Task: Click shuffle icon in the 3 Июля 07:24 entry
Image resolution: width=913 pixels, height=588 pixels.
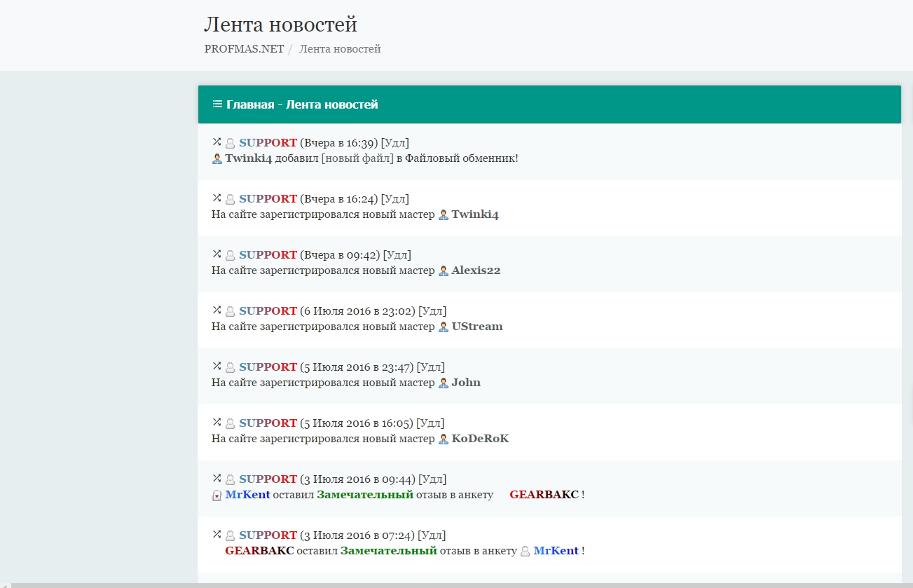Action: [217, 534]
